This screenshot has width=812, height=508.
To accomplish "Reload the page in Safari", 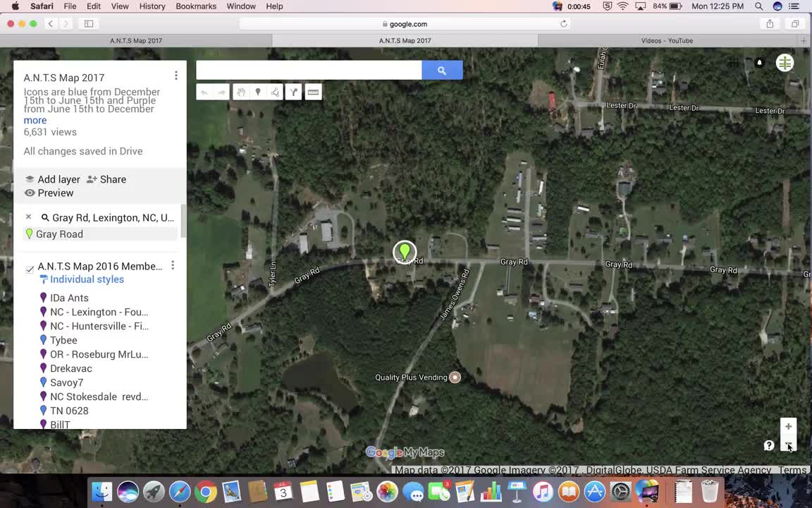I will pos(563,24).
